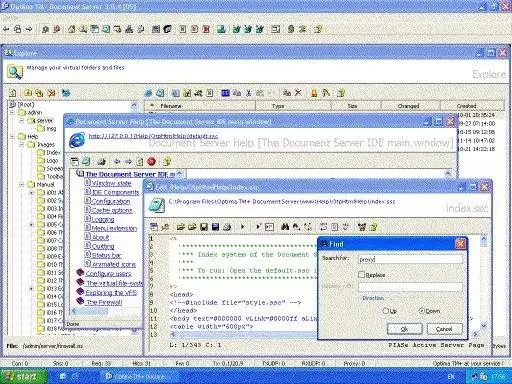Click Ok in the Find dialog
The width and height of the screenshot is (512, 384).
pyautogui.click(x=405, y=329)
